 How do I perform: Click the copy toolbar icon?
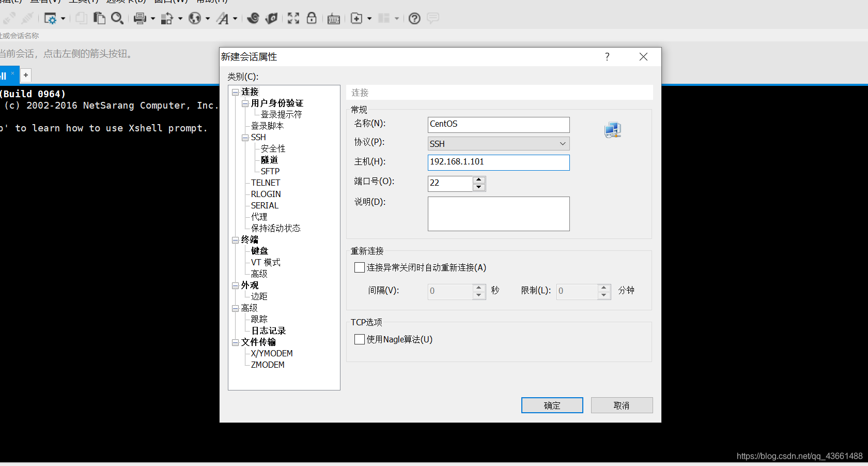coord(81,19)
